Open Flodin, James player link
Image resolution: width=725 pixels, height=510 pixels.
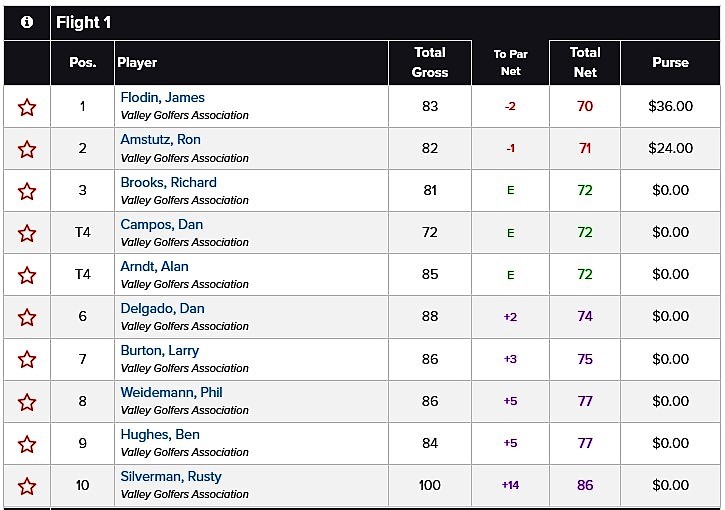[x=162, y=98]
